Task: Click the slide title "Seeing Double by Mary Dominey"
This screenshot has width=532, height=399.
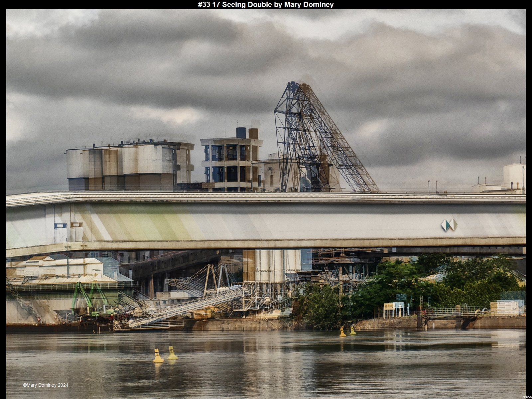Action: pyautogui.click(x=266, y=4)
